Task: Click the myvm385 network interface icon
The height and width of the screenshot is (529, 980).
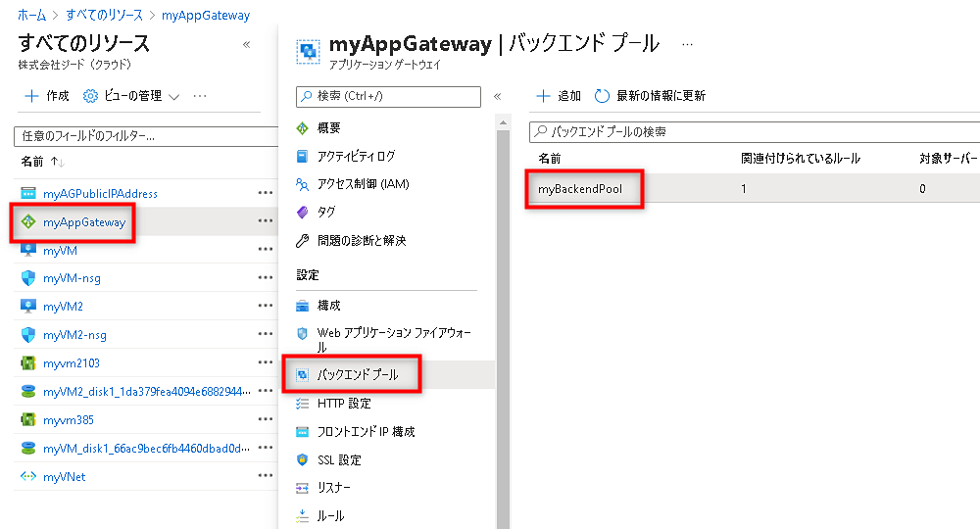Action: [28, 419]
